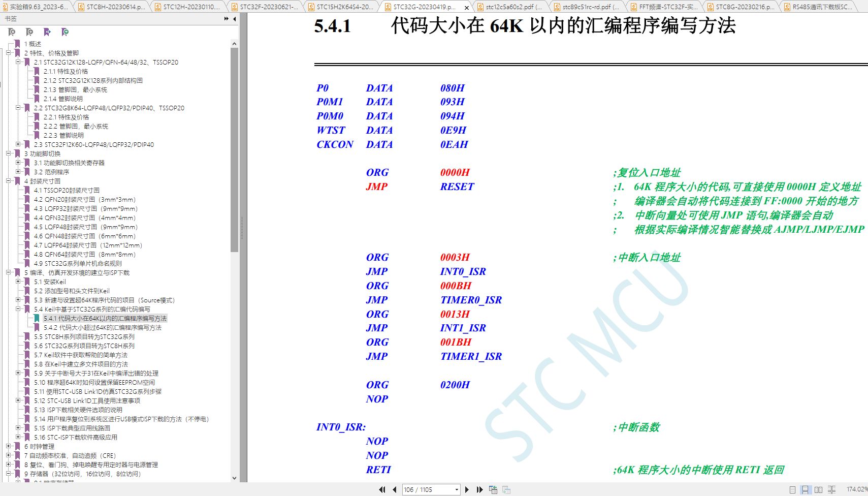Open bookmark 1 概述
The width and height of the screenshot is (868, 496).
click(33, 44)
